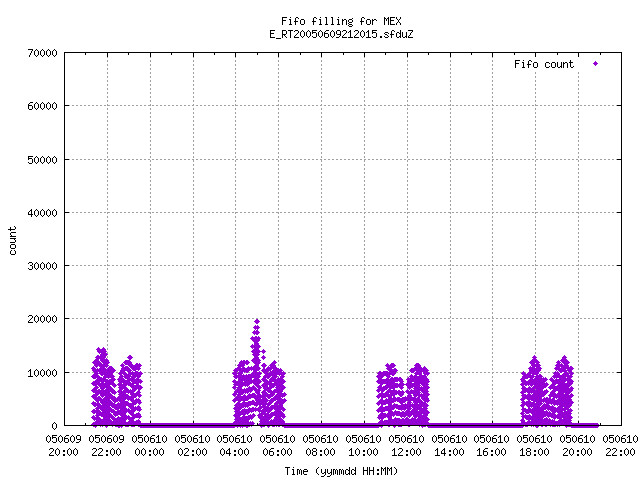The height and width of the screenshot is (480, 640).
Task: Click the x-axis tick label 050610 16:00
Action: (491, 446)
